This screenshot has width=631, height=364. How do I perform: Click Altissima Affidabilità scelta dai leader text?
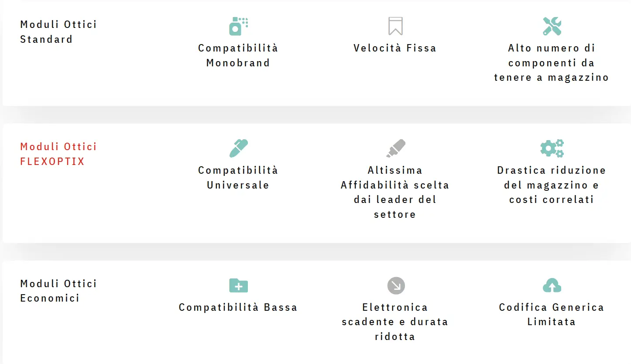click(x=395, y=192)
